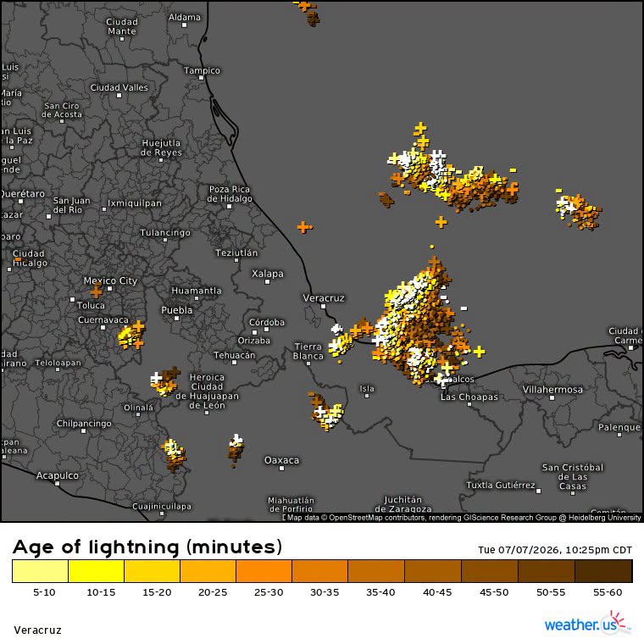644x644 pixels.
Task: Click the Veracruz city marker square
Action: (x=323, y=307)
